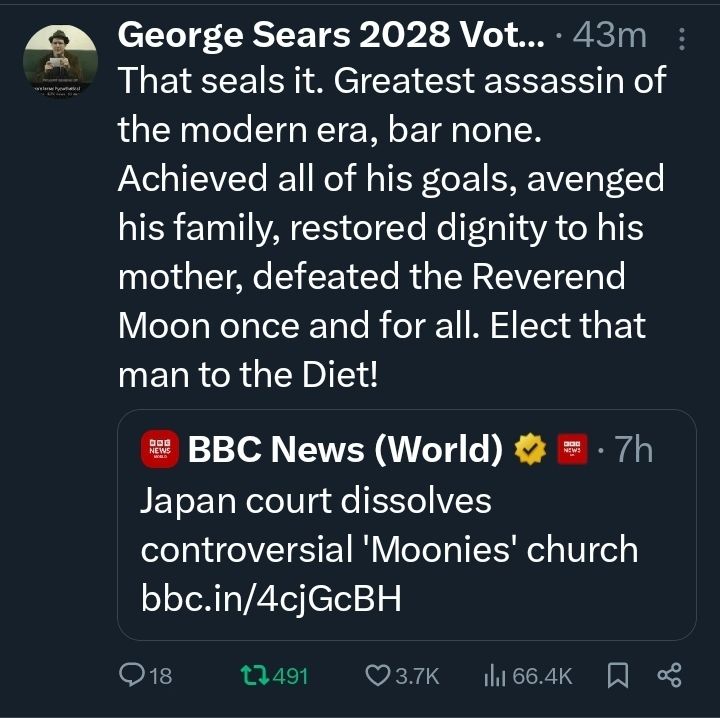Click the George Sears 2028 display name
This screenshot has height=718, width=720.
331,37
